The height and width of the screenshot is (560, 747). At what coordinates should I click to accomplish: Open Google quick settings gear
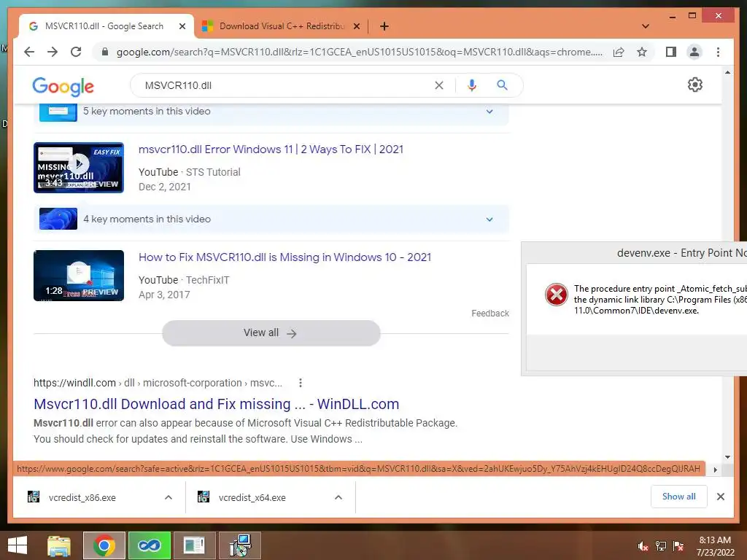(x=695, y=85)
